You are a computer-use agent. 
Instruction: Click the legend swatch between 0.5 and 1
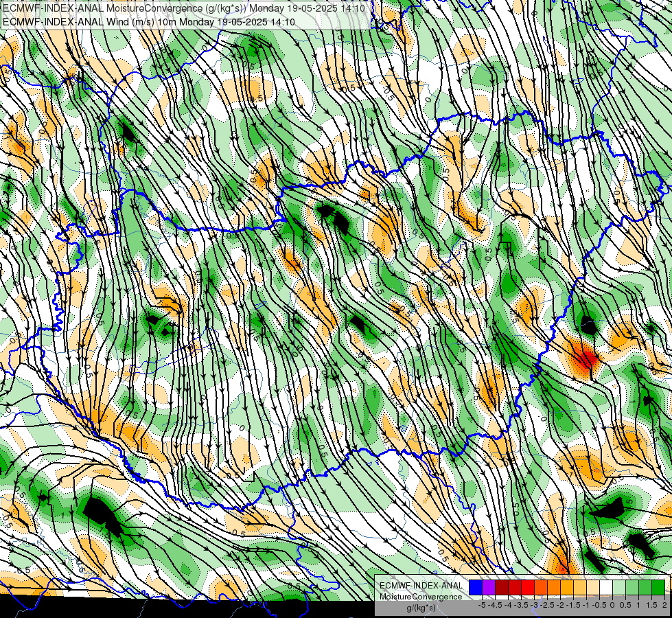(633, 587)
